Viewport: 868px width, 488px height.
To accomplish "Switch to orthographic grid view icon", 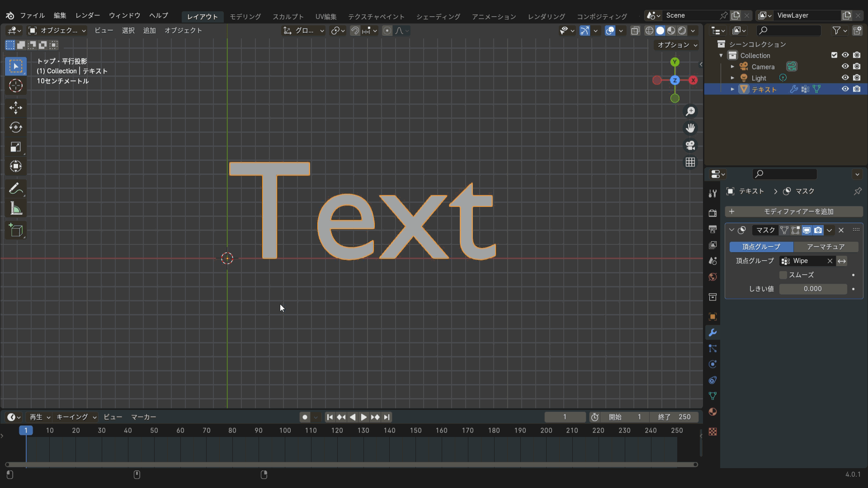I will (690, 162).
